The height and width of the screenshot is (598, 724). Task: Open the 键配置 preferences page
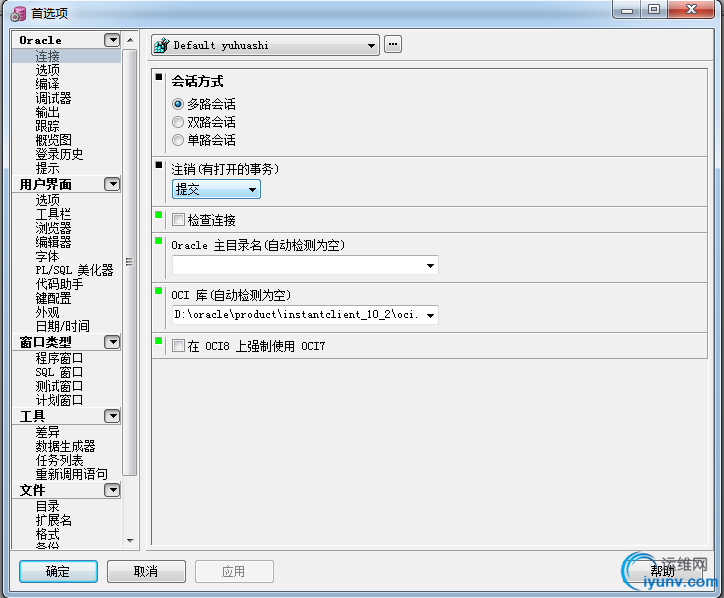(x=54, y=298)
